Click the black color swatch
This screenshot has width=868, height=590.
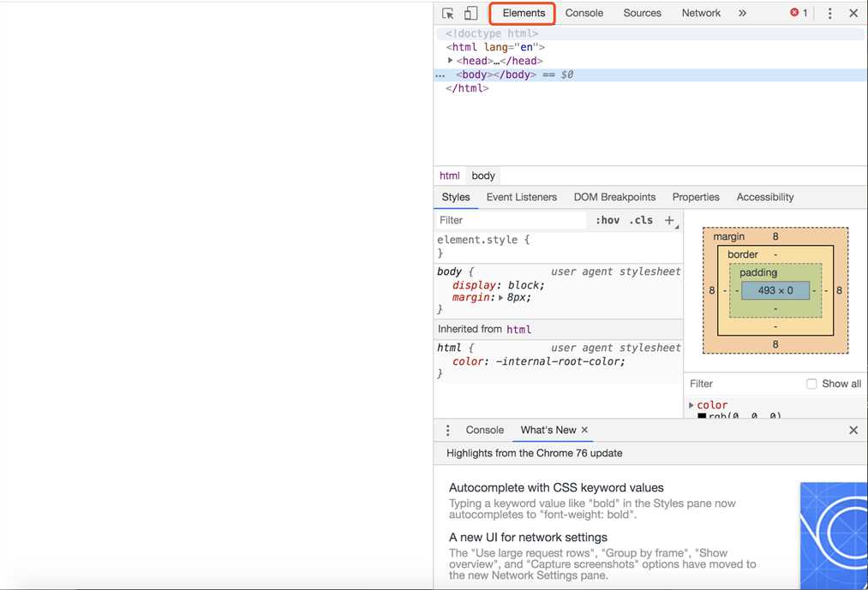pyautogui.click(x=702, y=415)
